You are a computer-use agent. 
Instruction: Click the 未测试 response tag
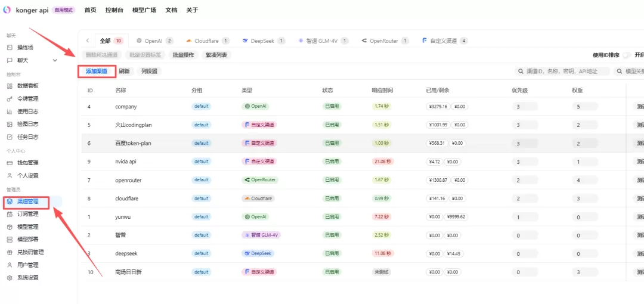tap(380, 272)
